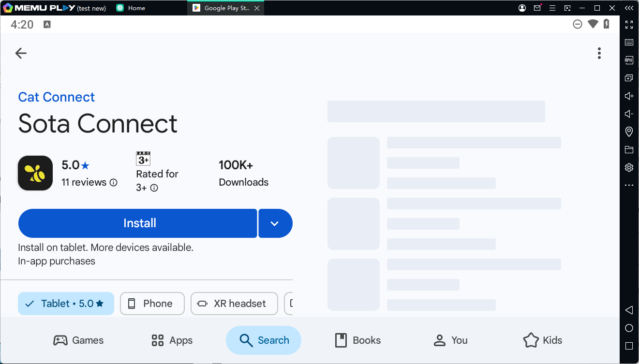Click the info icon next to Rated for 3+

(154, 188)
